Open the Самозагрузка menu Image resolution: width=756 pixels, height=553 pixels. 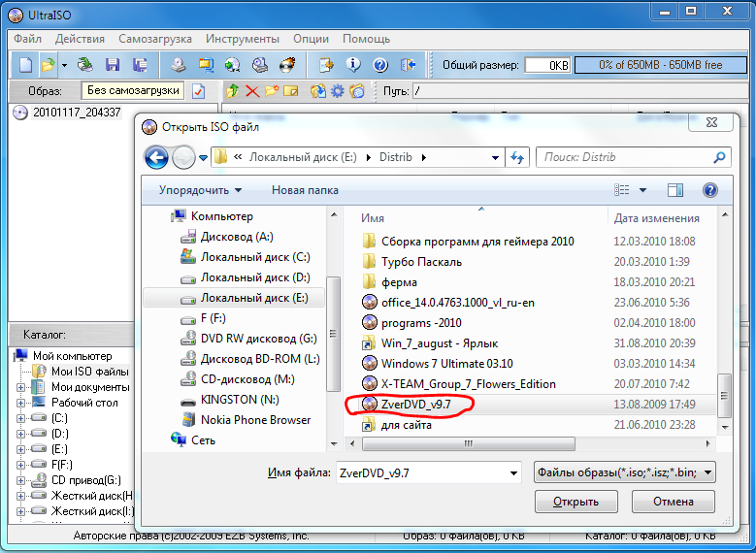click(155, 39)
